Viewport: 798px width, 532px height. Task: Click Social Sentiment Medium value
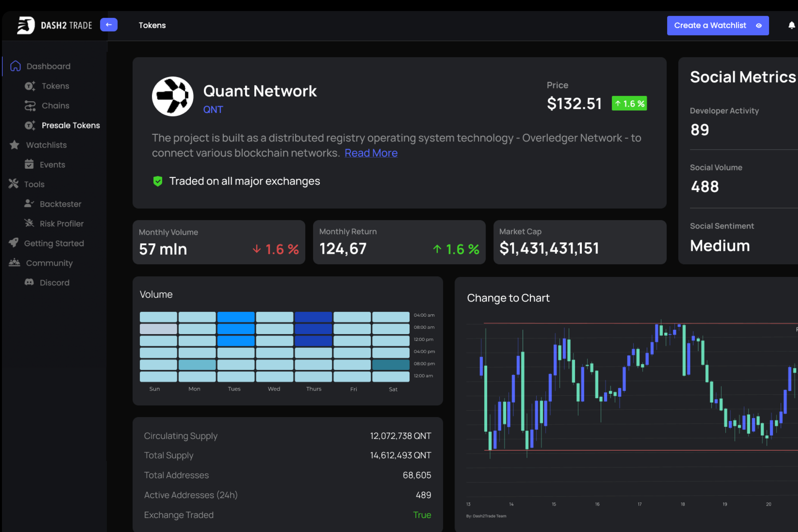pyautogui.click(x=720, y=246)
